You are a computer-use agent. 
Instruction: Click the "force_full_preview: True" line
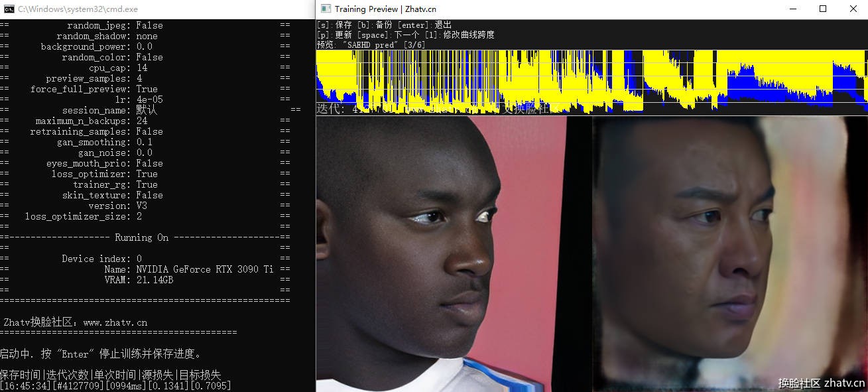point(93,89)
